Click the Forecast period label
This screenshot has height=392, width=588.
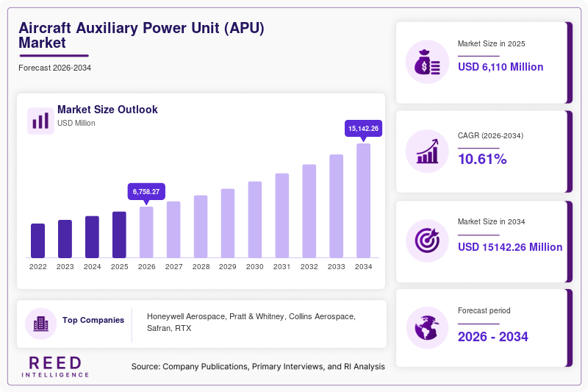tap(484, 310)
